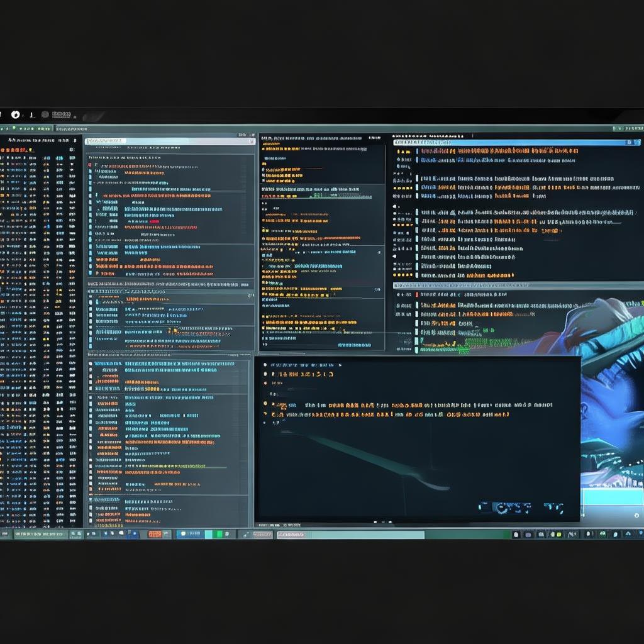Click the bright green square in the taskbar
This screenshot has height=644, width=644.
tap(219, 534)
